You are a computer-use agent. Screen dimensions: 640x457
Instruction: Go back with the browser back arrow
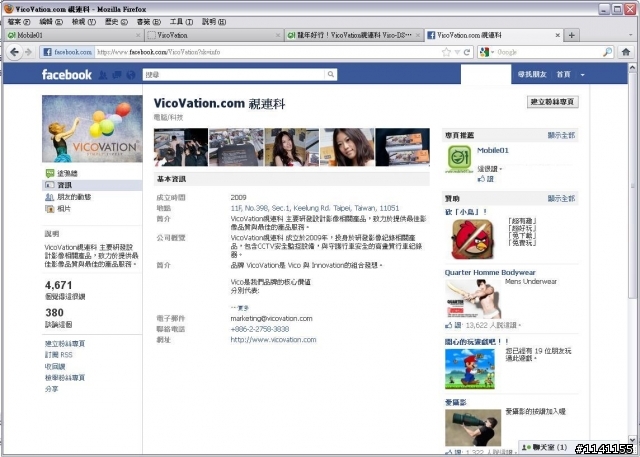14,52
